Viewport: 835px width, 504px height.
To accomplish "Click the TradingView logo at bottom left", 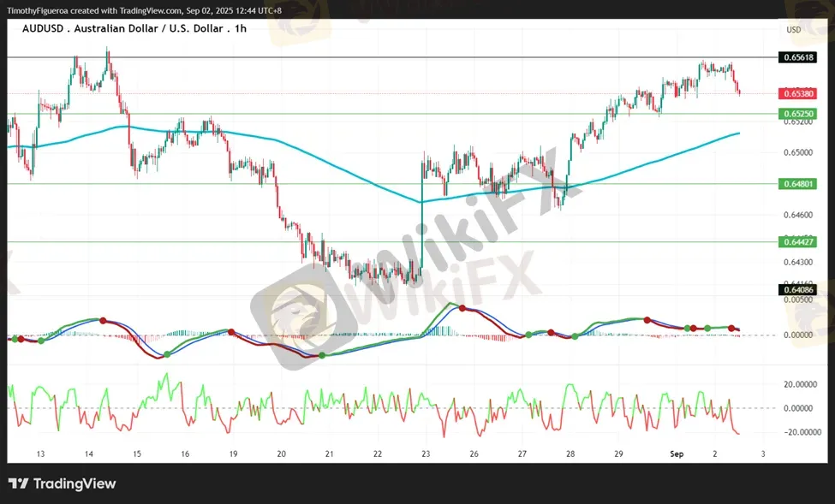I will [x=63, y=483].
